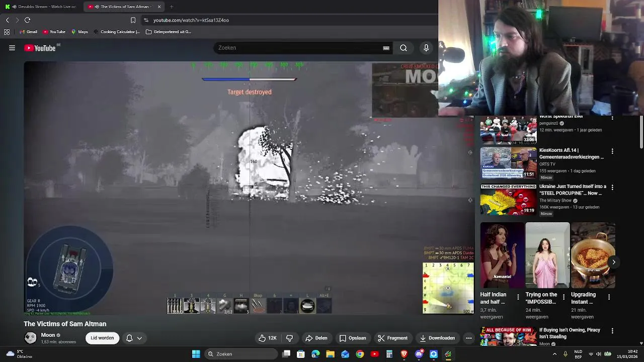Open the ALL BECAUSE OF HIM video thumbnail
Image resolution: width=644 pixels, height=362 pixels.
508,336
